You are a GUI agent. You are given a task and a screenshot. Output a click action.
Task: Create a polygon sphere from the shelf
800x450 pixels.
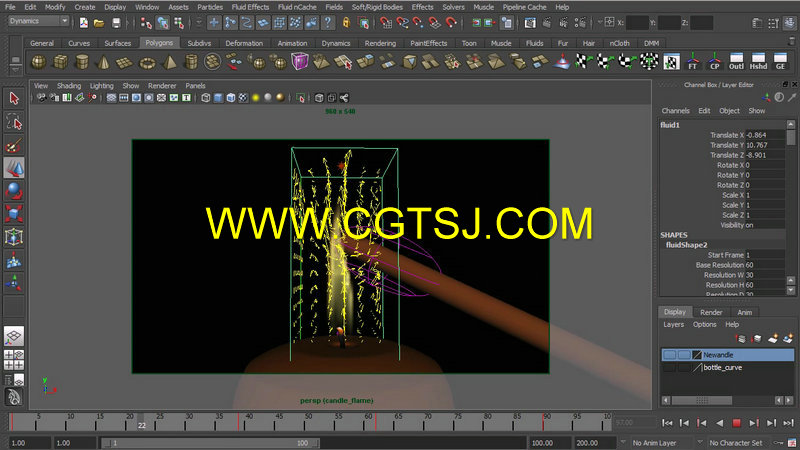point(39,62)
